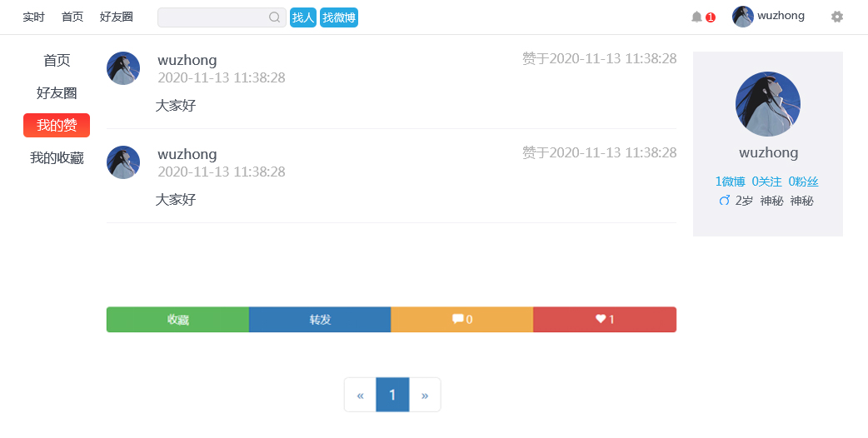868x438 pixels.
Task: Click the green 收藏 button
Action: tap(177, 320)
